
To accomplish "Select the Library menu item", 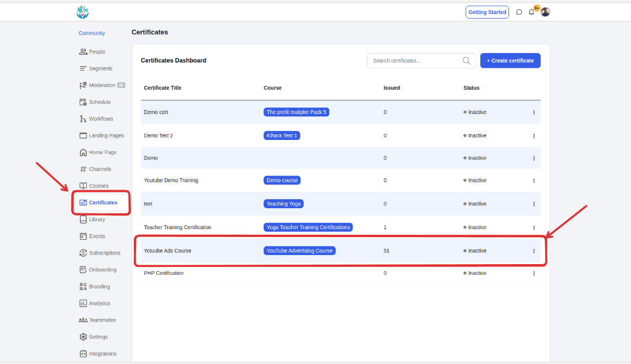I will click(97, 219).
